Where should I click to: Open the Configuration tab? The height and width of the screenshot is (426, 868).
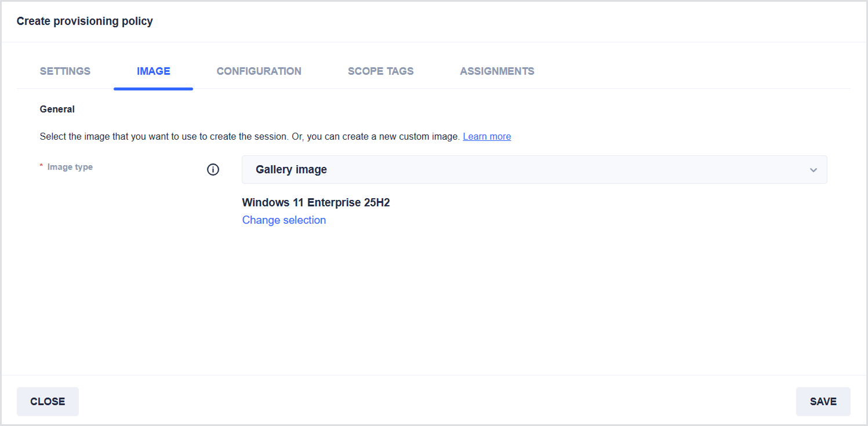point(259,71)
